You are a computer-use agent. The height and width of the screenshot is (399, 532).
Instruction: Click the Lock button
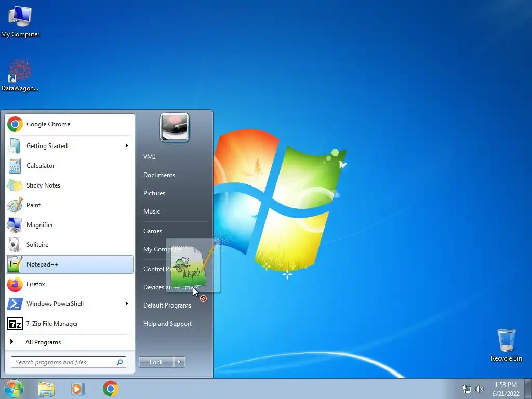click(x=156, y=362)
